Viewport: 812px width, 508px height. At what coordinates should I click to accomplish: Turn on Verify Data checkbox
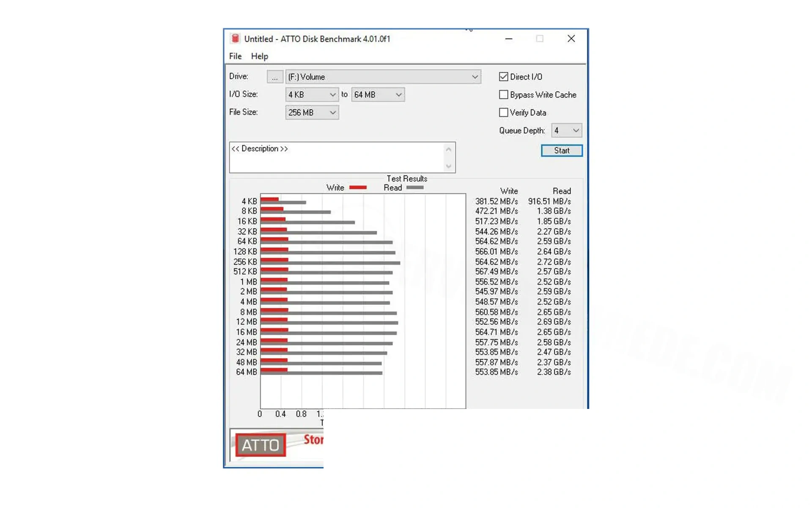click(x=503, y=113)
